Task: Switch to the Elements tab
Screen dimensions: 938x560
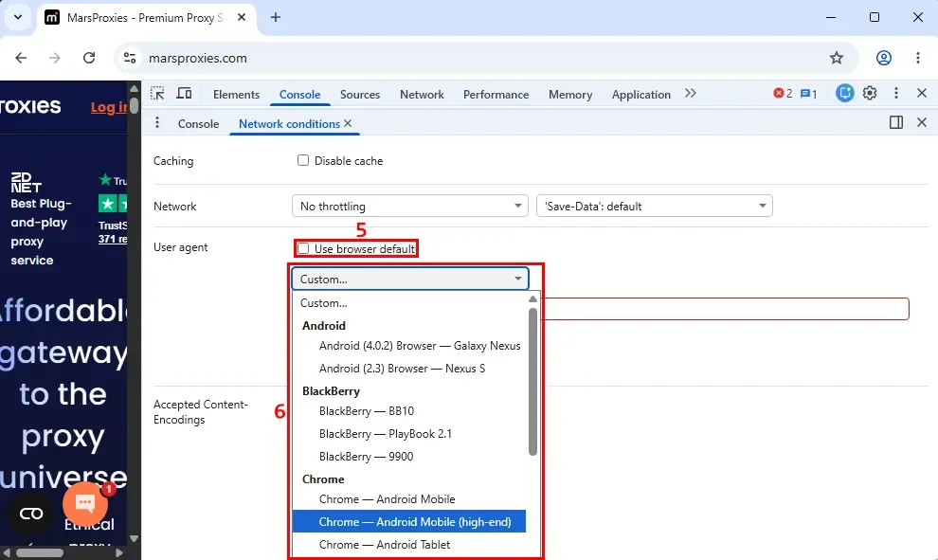Action: pos(236,95)
